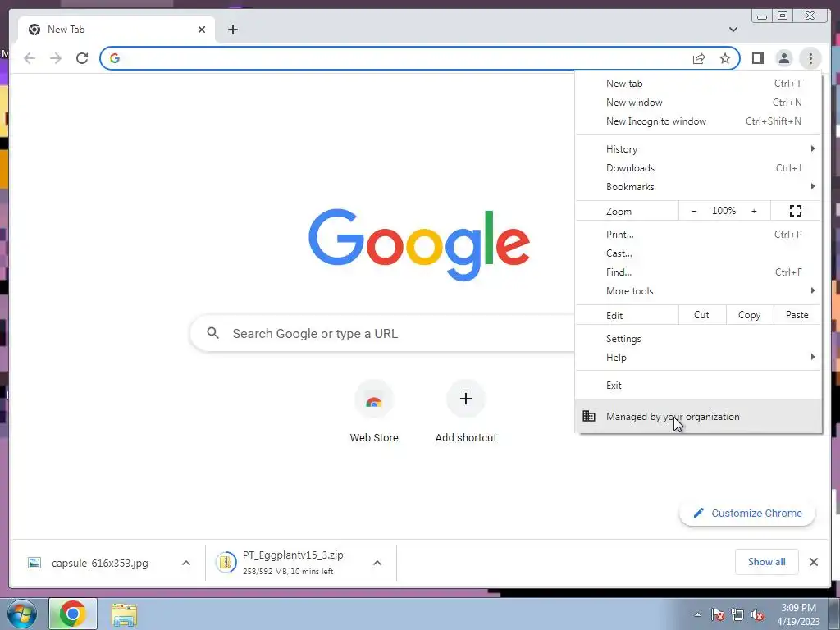840x630 pixels.
Task: Click the muted volume tray icon
Action: (757, 614)
